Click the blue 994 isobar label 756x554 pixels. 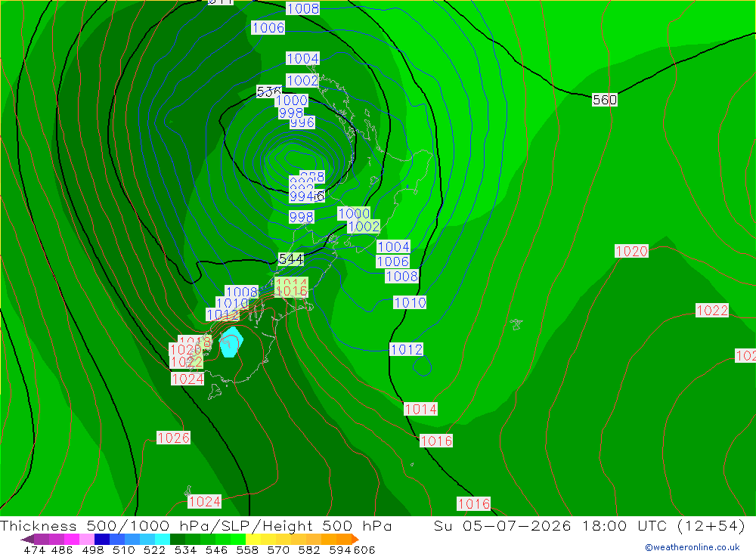[302, 197]
